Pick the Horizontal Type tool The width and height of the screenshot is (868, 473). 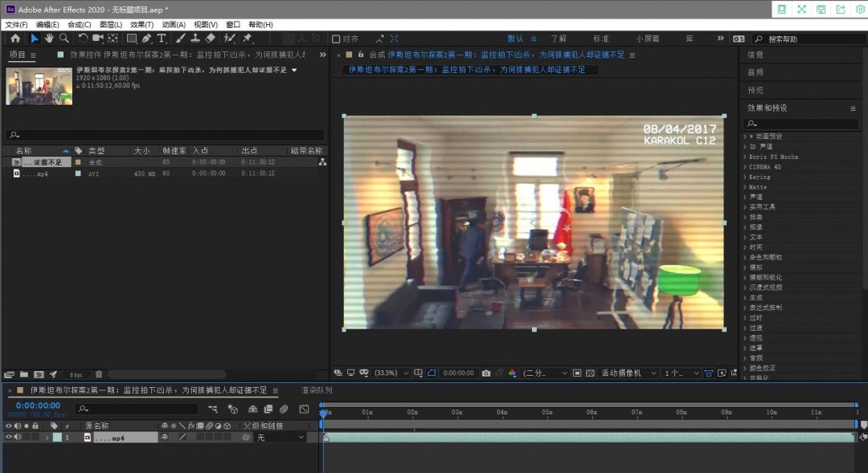click(162, 39)
